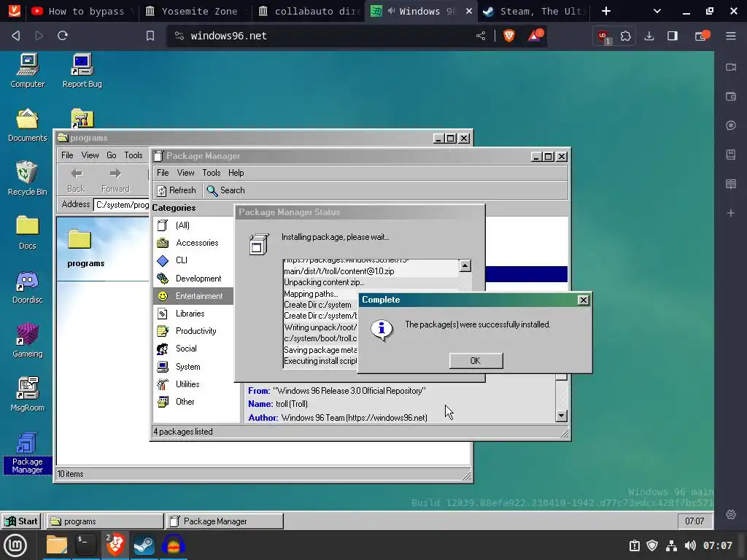Select the Package Manager desktop icon
The width and height of the screenshot is (747, 560).
(x=27, y=452)
